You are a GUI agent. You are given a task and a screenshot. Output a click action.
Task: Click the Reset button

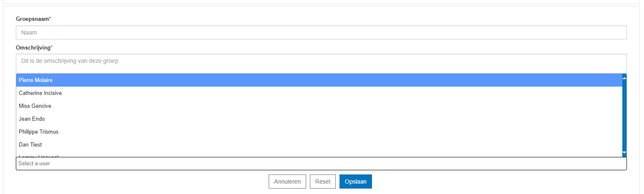coord(323,182)
